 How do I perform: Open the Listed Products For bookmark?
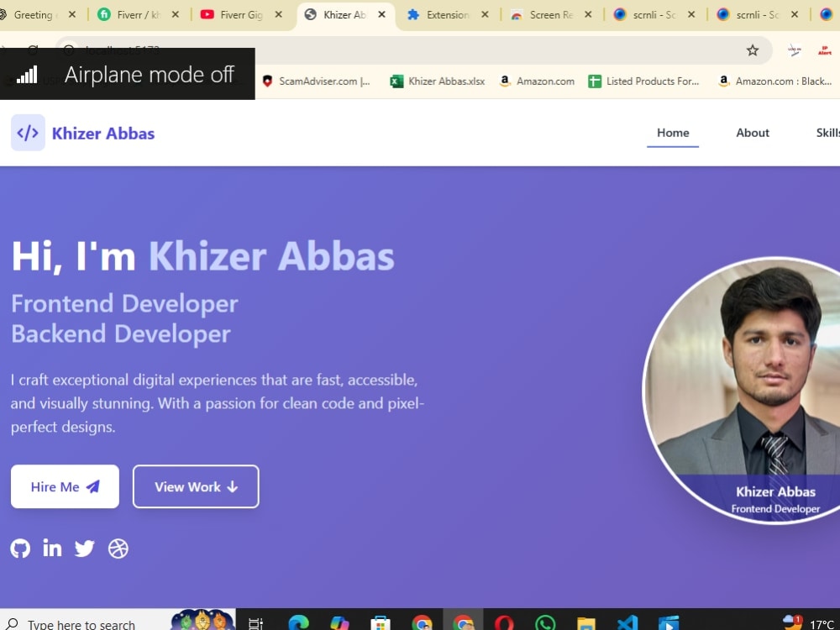[644, 81]
